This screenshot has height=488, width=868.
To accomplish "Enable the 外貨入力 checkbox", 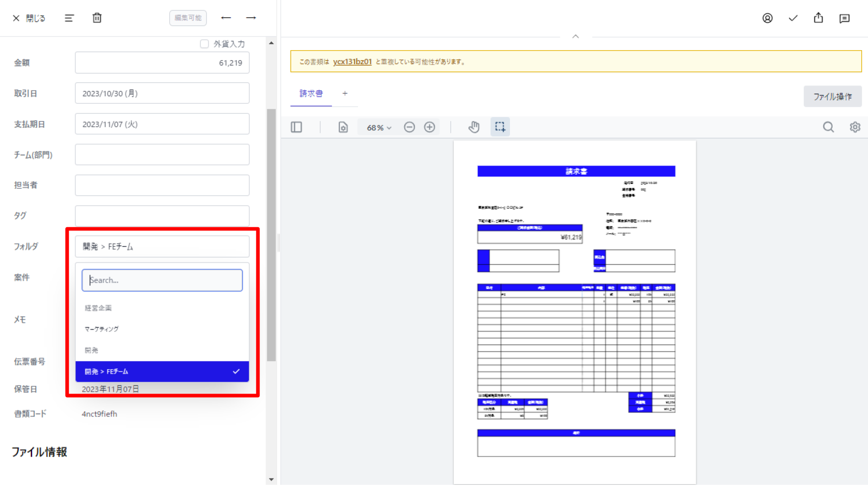I will pyautogui.click(x=204, y=44).
